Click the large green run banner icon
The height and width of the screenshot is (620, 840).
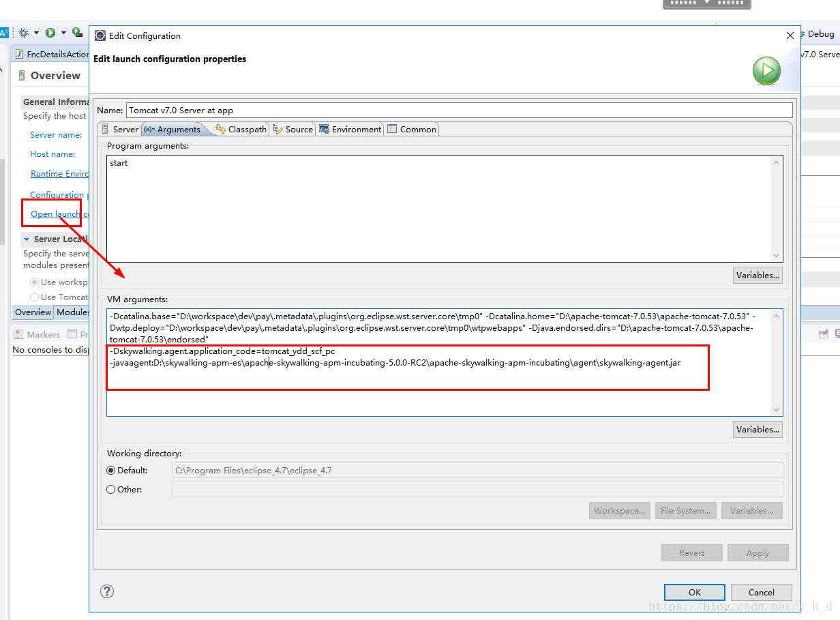766,71
